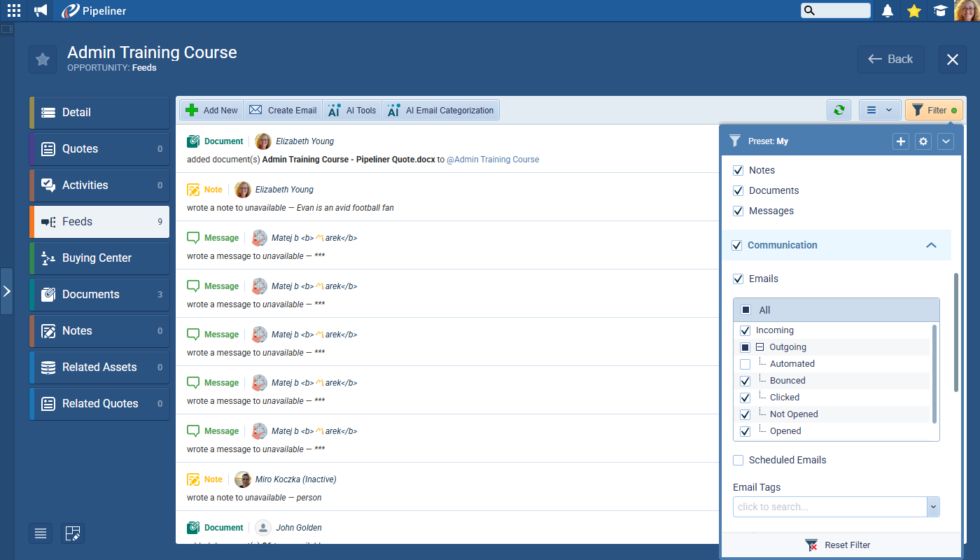Screen dimensions: 980x560
Task: Collapse the Communication filter section
Action: pos(930,245)
